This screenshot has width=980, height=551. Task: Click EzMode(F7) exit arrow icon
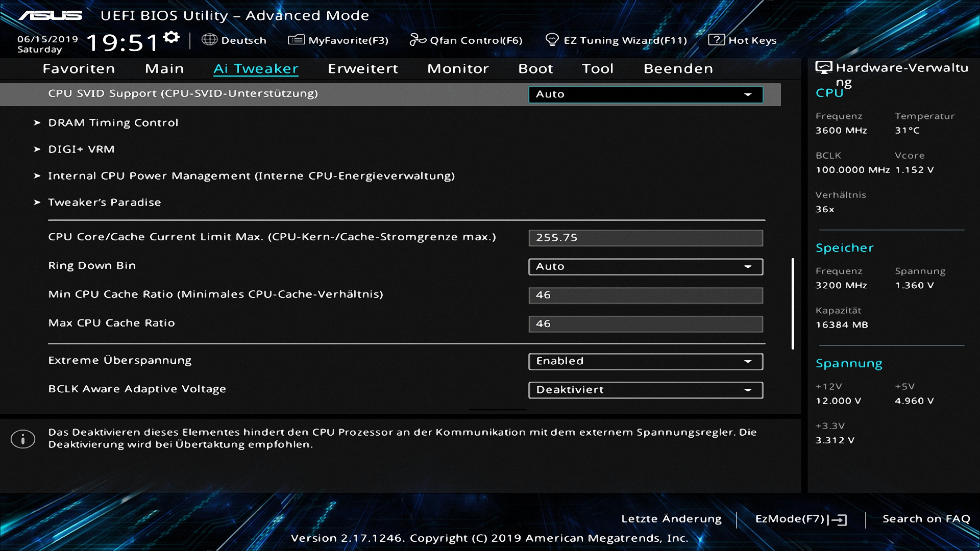[838, 519]
